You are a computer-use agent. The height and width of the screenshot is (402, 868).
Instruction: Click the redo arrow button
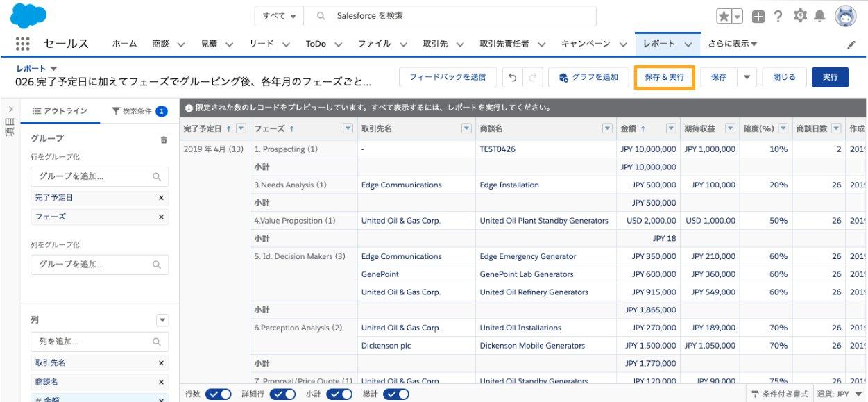point(532,77)
